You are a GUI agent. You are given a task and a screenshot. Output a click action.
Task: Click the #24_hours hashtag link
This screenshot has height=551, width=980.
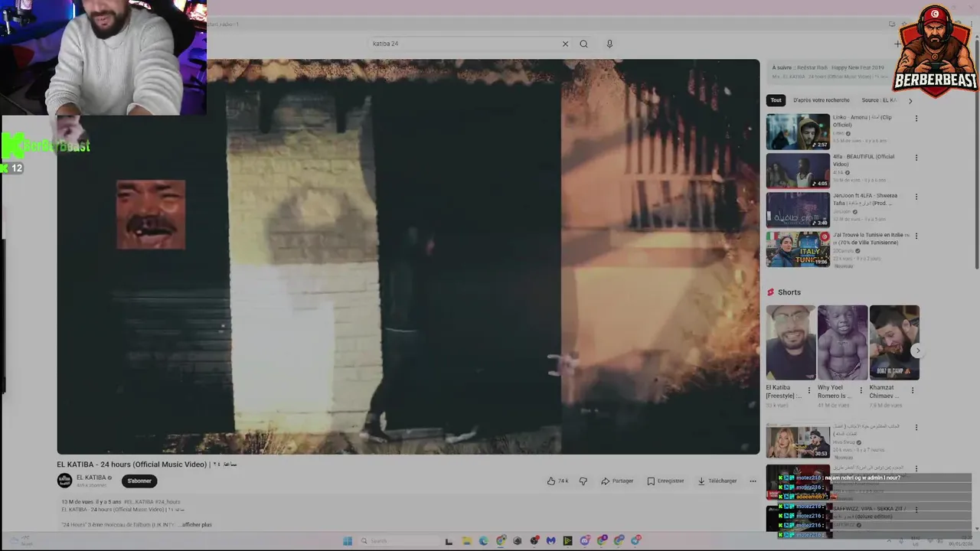click(167, 502)
